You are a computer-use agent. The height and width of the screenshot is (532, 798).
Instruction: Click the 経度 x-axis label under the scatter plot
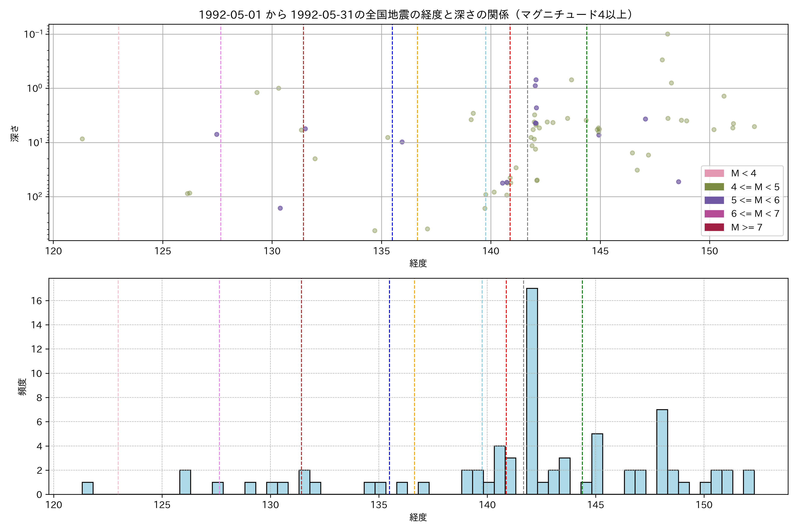[418, 263]
